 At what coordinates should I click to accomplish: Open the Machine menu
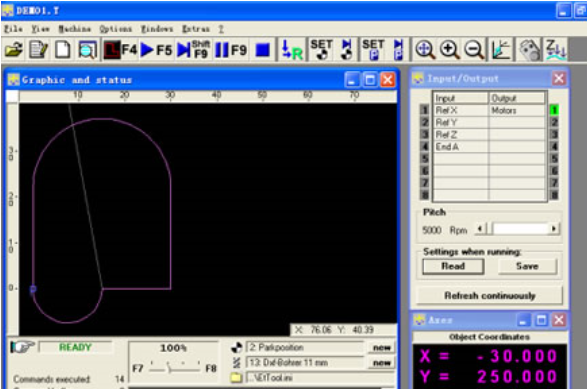(74, 29)
